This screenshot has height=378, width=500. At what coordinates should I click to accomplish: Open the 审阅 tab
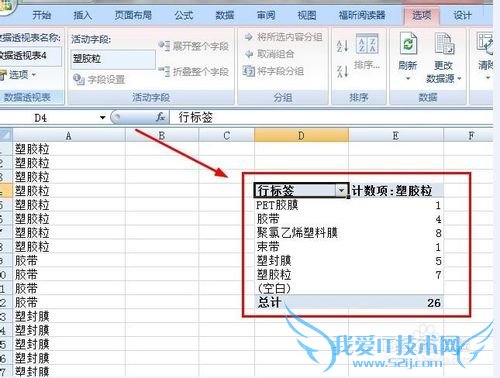[266, 15]
